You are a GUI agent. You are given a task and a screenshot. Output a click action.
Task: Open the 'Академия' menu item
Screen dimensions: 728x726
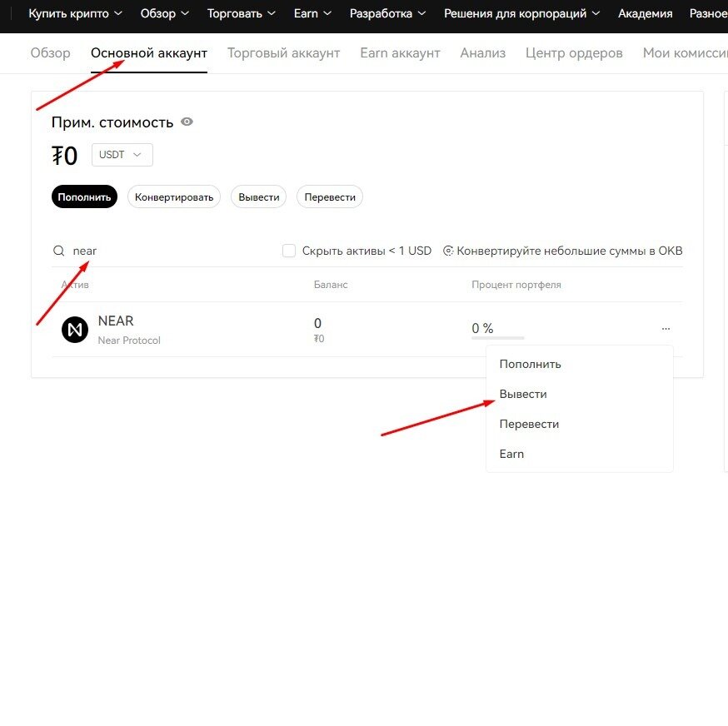coord(645,13)
